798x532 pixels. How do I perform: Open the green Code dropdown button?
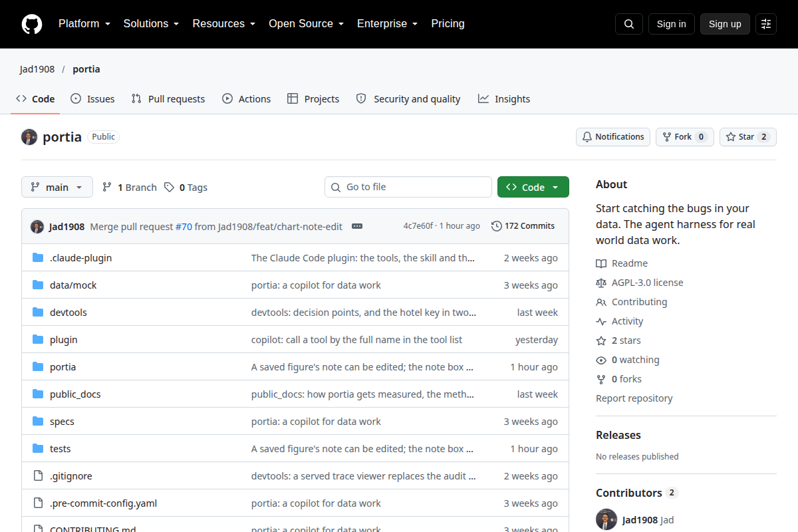click(x=533, y=188)
